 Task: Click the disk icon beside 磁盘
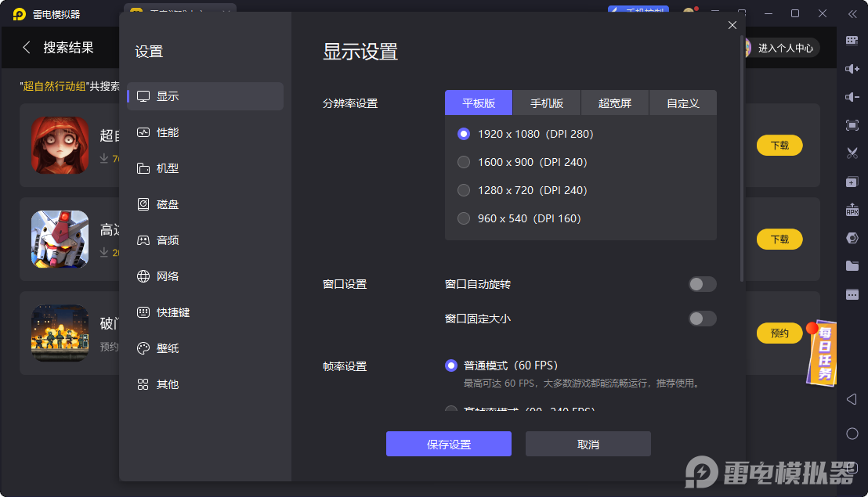pyautogui.click(x=143, y=204)
